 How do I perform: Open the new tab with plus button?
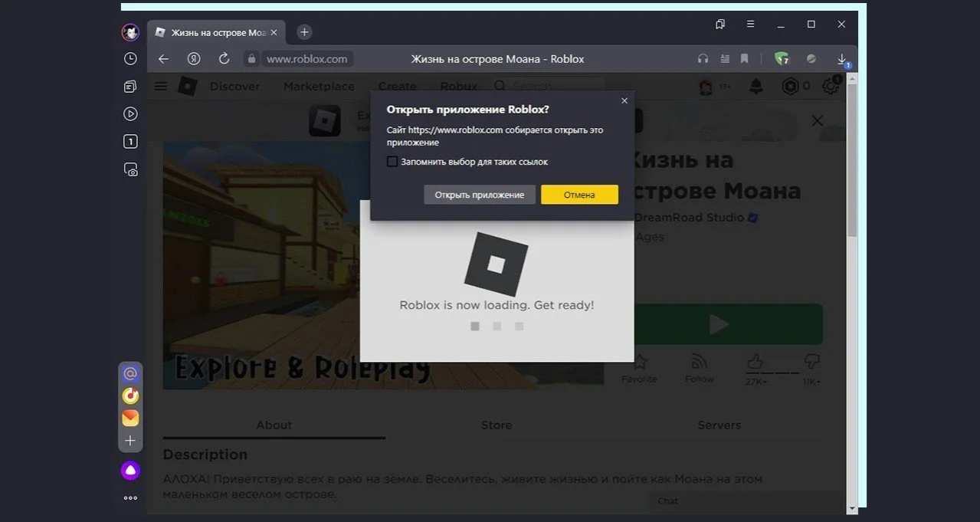tap(304, 32)
